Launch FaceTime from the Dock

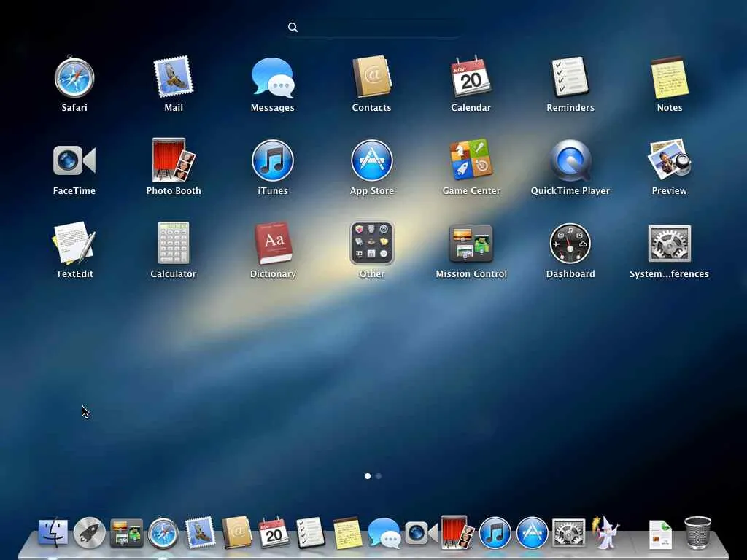click(421, 533)
